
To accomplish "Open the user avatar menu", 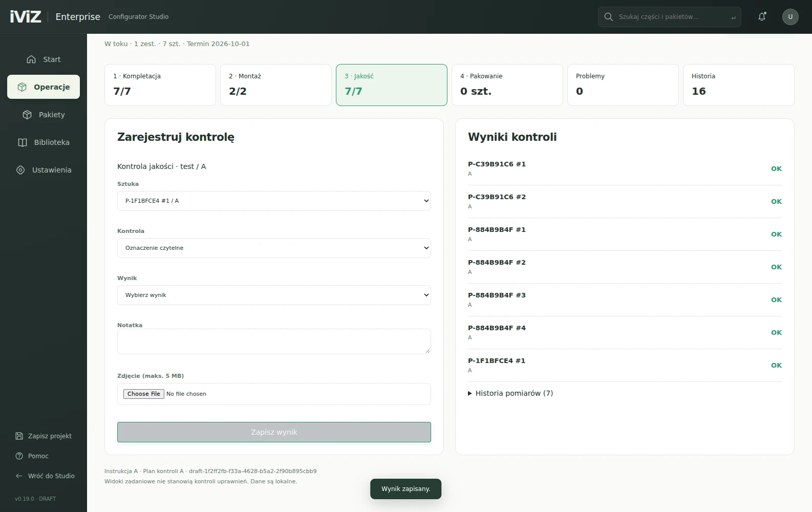I will (x=790, y=17).
